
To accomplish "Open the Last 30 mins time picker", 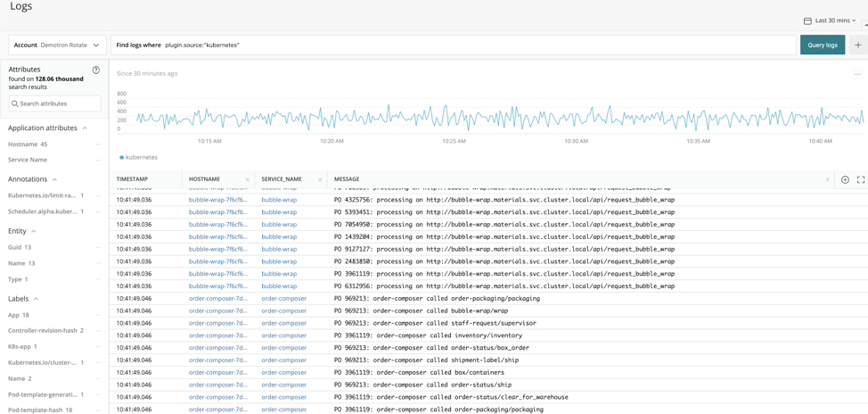I will click(x=830, y=21).
